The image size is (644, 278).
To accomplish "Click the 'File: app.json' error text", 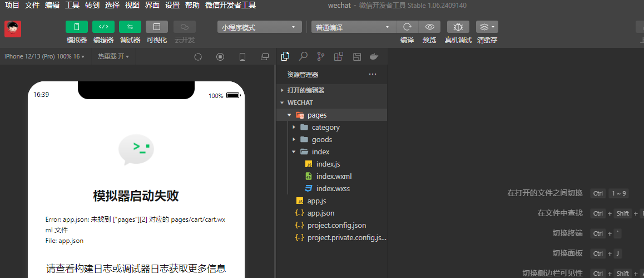I will [x=65, y=241].
